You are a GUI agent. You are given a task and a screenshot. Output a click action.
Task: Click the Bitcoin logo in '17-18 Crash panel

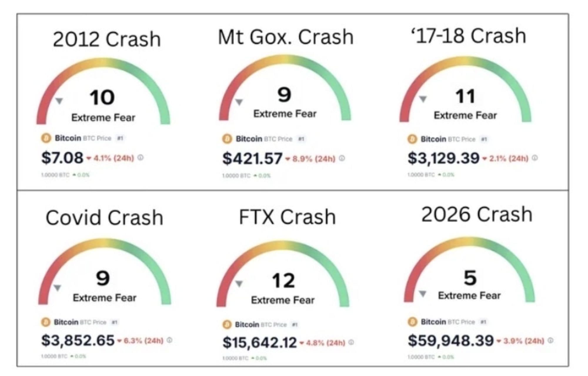click(412, 139)
